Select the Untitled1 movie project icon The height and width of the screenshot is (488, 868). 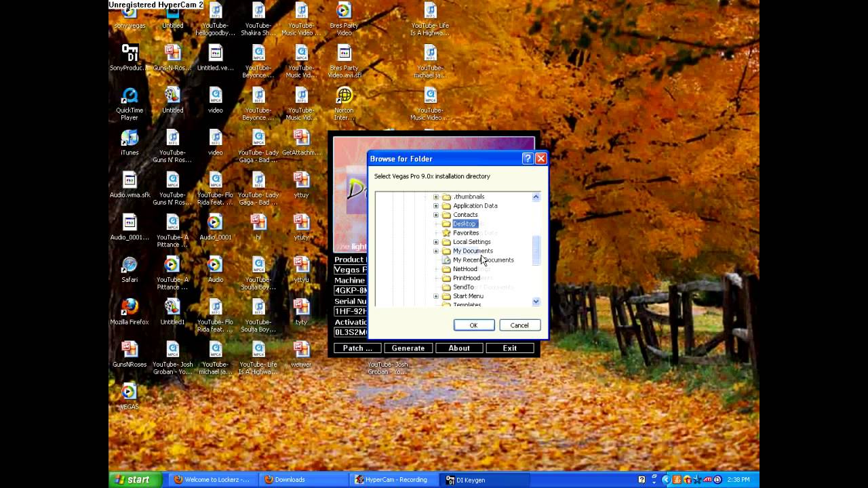tap(172, 312)
